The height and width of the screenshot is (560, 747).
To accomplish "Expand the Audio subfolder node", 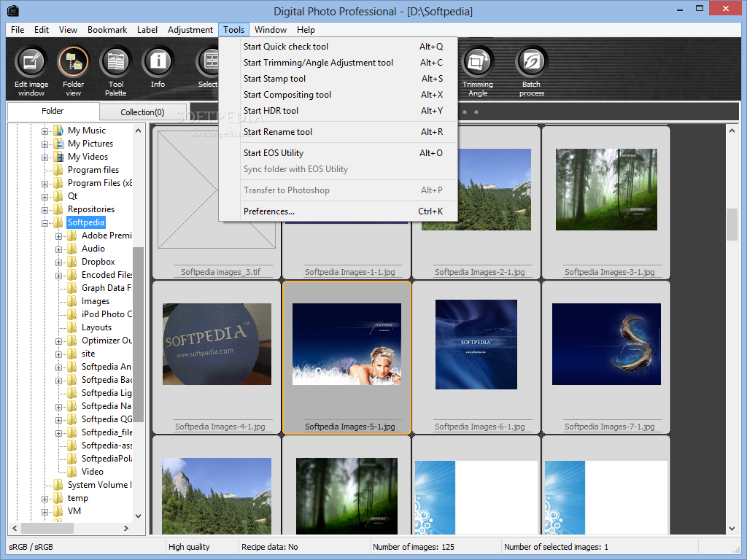I will (x=58, y=249).
